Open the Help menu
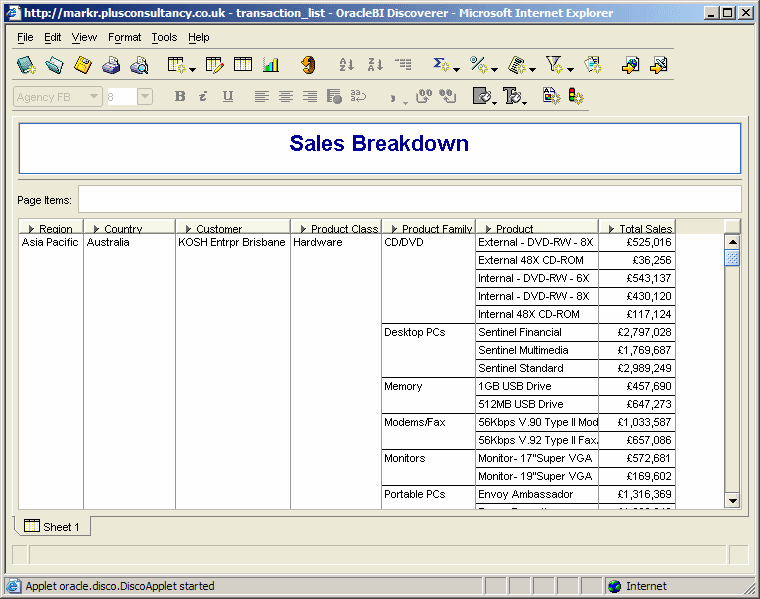Viewport: 760px width, 599px height. tap(199, 37)
